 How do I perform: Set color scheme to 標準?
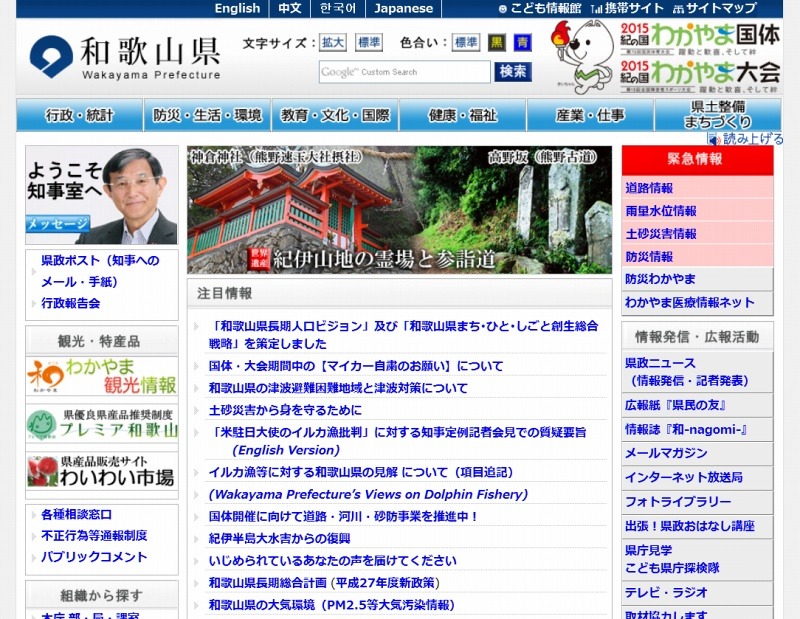click(x=466, y=42)
